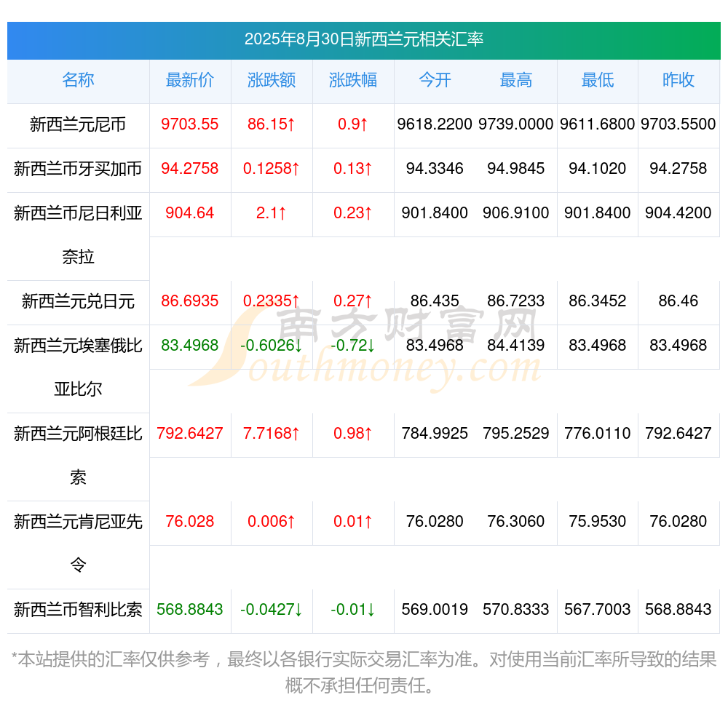Click the low value 776.0110

click(598, 434)
